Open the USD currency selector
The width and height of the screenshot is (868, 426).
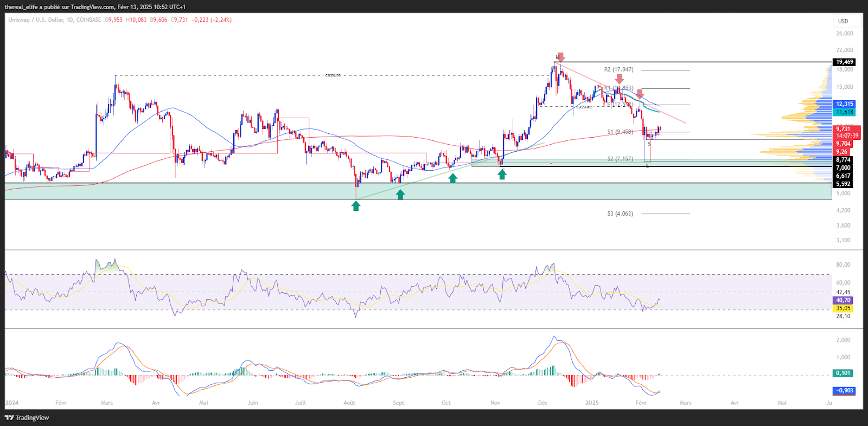[843, 21]
